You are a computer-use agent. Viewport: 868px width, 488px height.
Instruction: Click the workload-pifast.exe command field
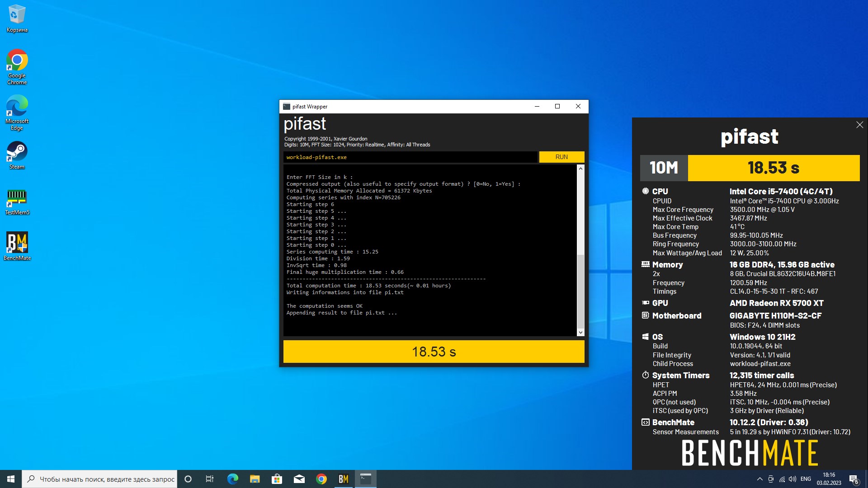click(x=410, y=157)
